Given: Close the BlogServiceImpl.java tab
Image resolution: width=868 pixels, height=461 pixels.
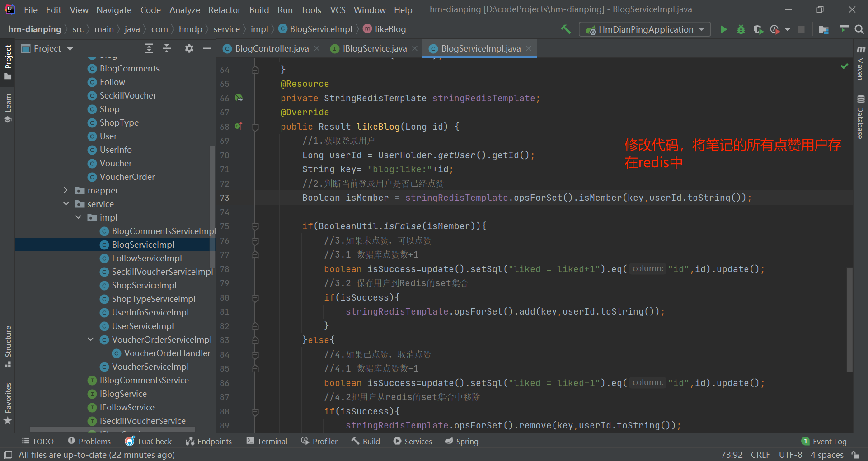Looking at the screenshot, I should pos(529,48).
